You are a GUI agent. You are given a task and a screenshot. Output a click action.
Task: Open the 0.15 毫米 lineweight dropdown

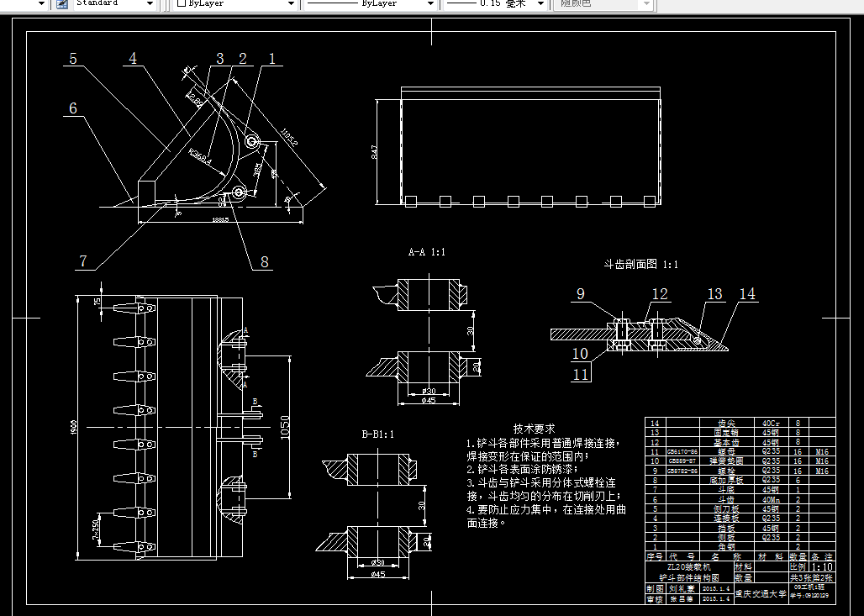[x=540, y=3]
